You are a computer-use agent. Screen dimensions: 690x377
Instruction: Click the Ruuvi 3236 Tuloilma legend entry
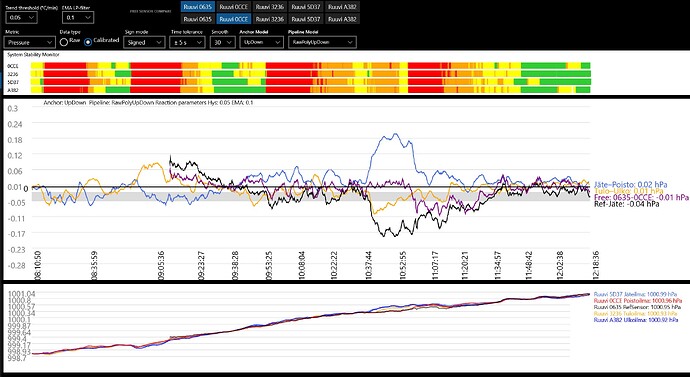tap(635, 314)
